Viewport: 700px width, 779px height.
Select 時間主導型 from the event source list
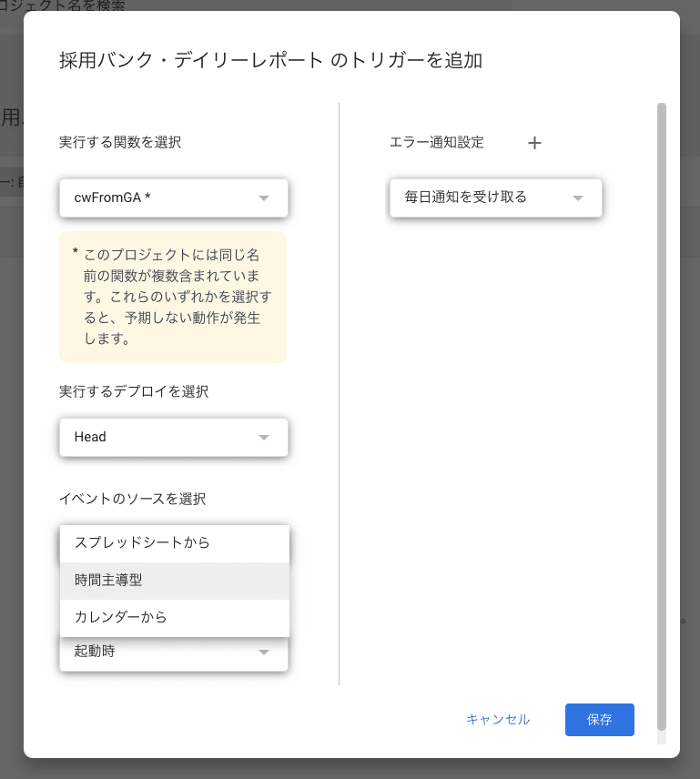pos(173,581)
